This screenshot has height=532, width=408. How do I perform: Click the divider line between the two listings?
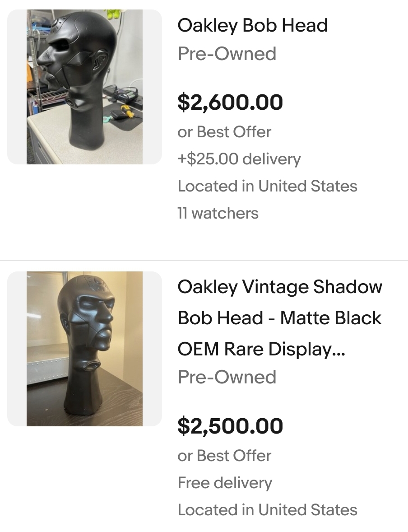(204, 261)
